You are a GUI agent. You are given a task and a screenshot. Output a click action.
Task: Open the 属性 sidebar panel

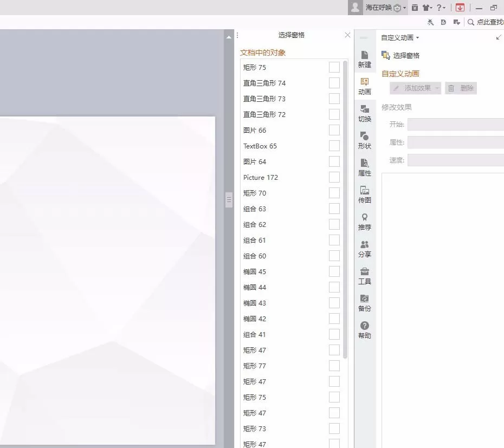click(x=365, y=168)
